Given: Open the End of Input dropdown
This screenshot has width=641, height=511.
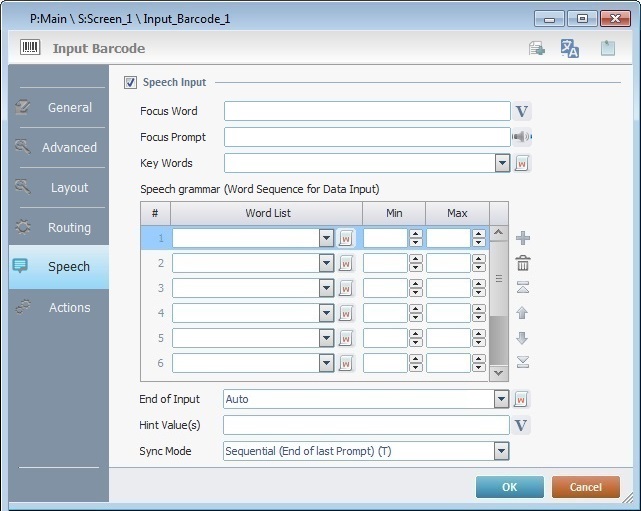Looking at the screenshot, I should point(501,399).
